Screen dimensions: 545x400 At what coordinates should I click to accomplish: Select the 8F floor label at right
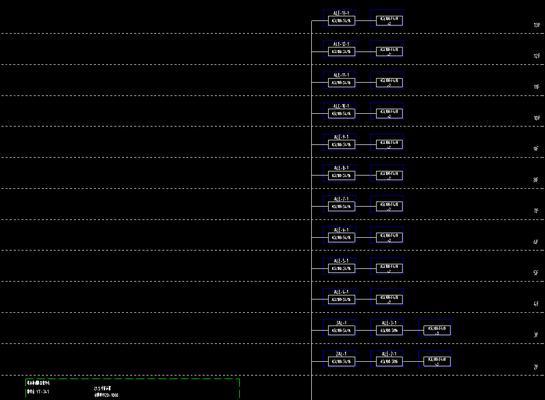pyautogui.click(x=536, y=180)
